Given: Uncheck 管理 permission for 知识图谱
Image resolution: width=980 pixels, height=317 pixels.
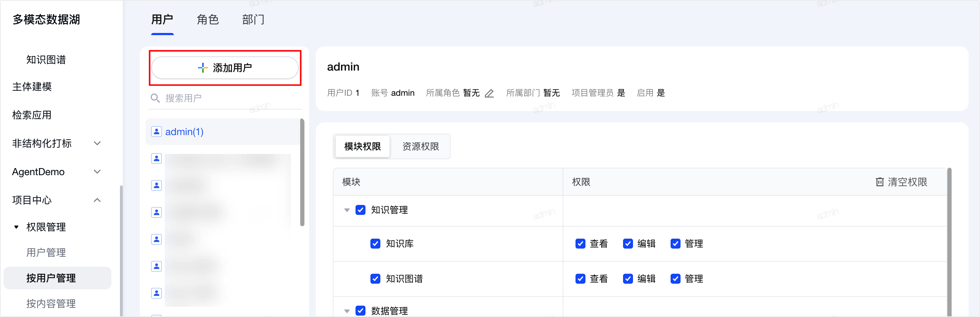Looking at the screenshot, I should pyautogui.click(x=675, y=279).
